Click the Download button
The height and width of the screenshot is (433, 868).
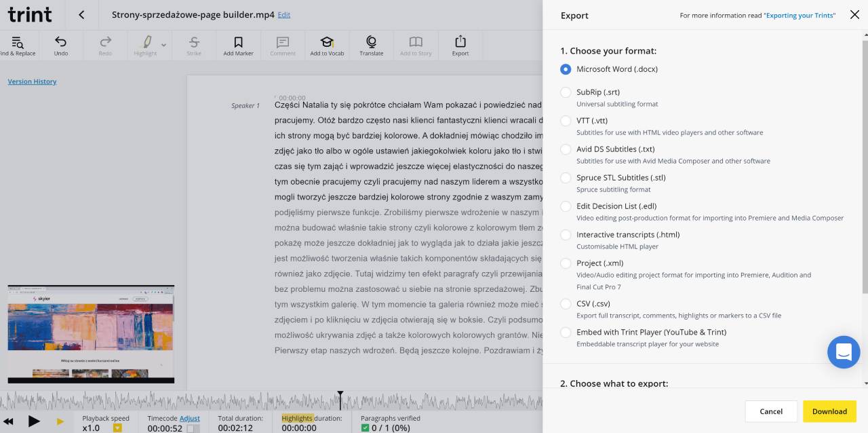point(829,411)
